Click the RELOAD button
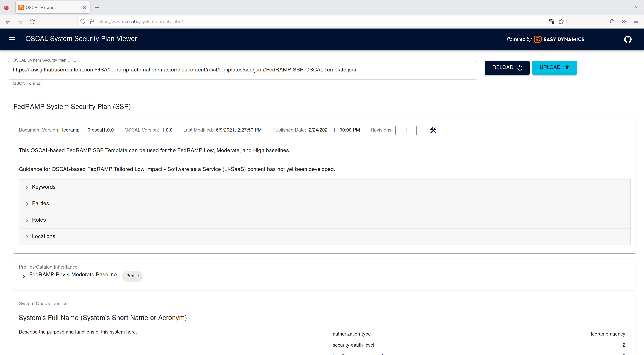The image size is (644, 355). [507, 68]
